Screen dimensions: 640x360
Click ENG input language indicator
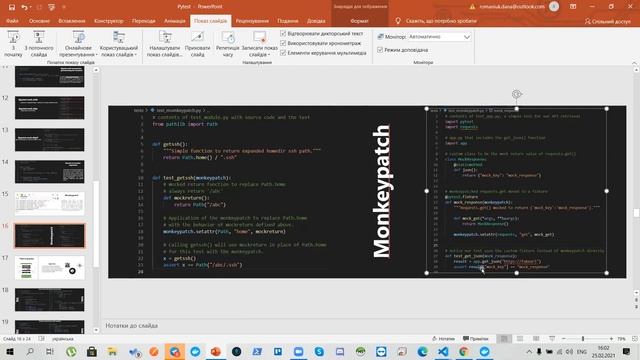coord(582,351)
